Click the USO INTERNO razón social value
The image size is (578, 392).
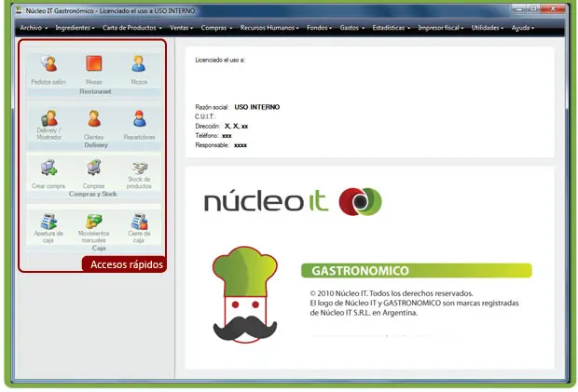[x=257, y=107]
